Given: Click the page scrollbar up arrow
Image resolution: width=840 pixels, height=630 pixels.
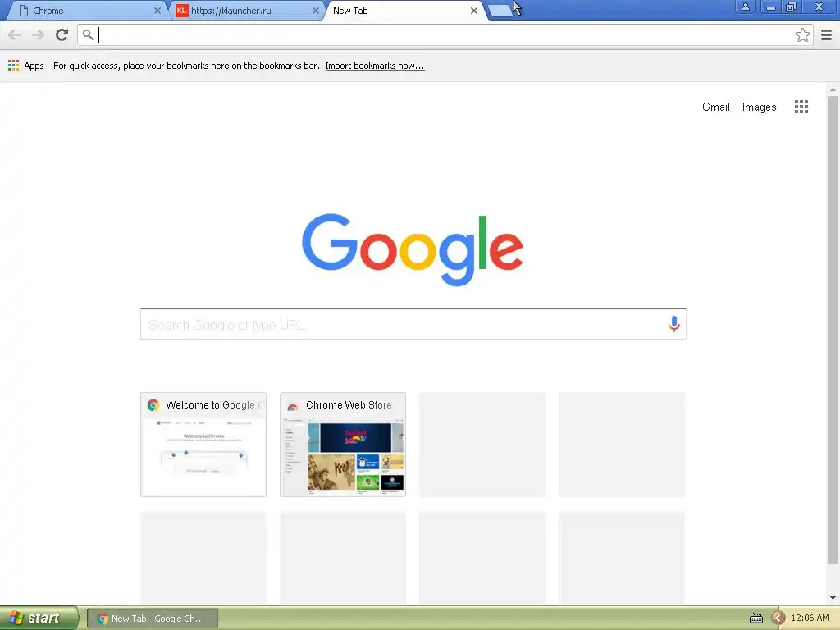Looking at the screenshot, I should (833, 89).
